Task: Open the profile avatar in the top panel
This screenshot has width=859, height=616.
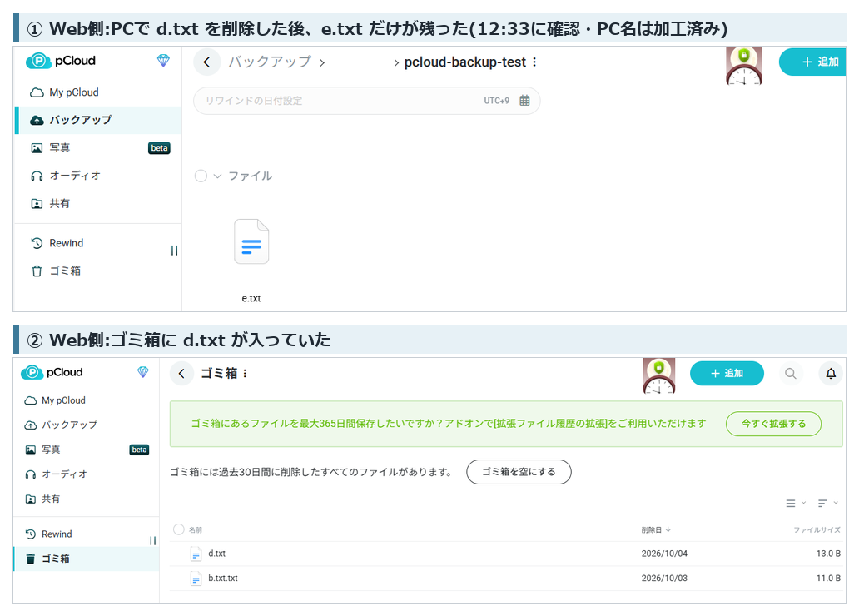Action: pyautogui.click(x=744, y=66)
